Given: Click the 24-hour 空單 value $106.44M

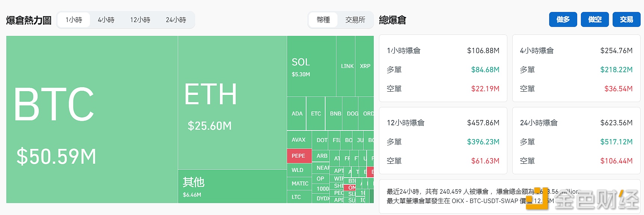Looking at the screenshot, I should click(x=616, y=161).
